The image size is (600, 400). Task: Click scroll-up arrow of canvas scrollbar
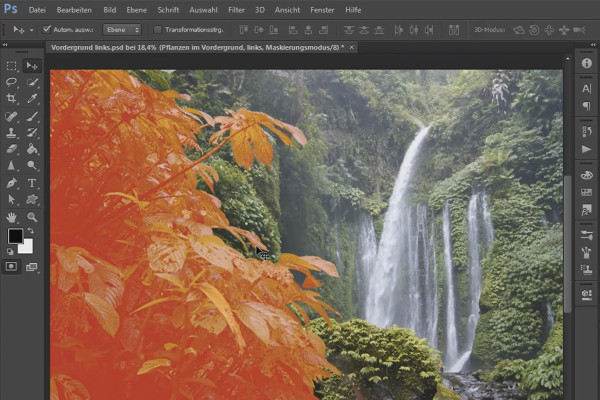[x=567, y=59]
